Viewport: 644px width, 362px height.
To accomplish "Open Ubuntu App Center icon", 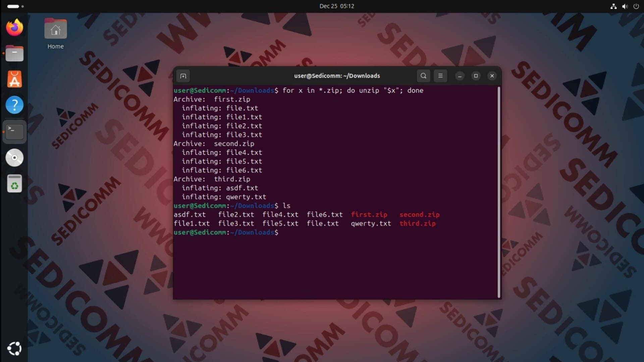I will pos(14,79).
